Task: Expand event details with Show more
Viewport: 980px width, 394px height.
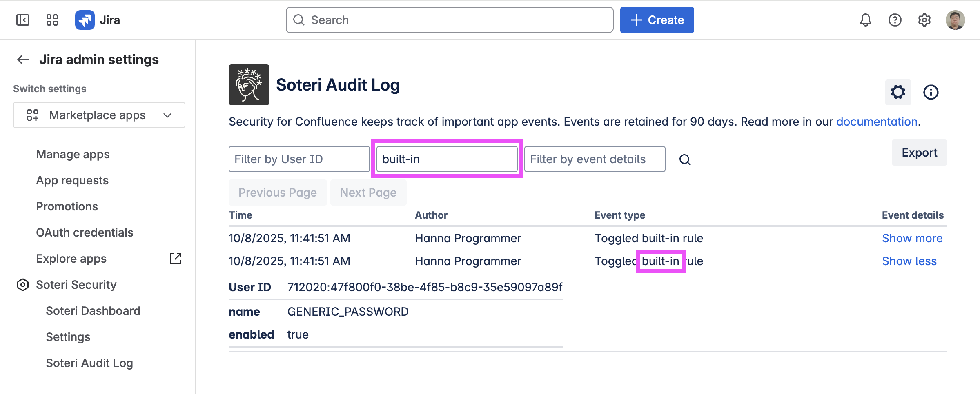Action: [x=912, y=238]
